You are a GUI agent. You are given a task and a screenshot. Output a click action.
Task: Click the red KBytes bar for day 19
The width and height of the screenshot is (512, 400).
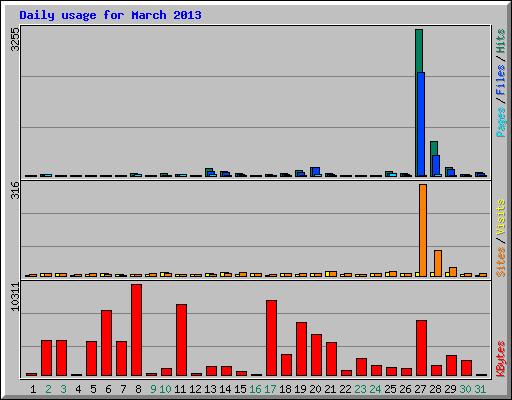pos(301,349)
